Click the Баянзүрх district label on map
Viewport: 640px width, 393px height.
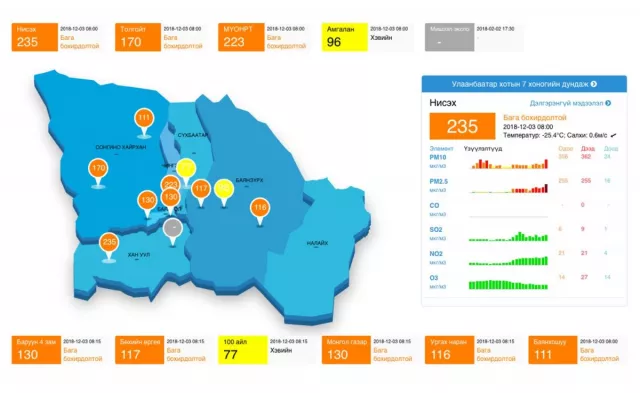coord(249,180)
